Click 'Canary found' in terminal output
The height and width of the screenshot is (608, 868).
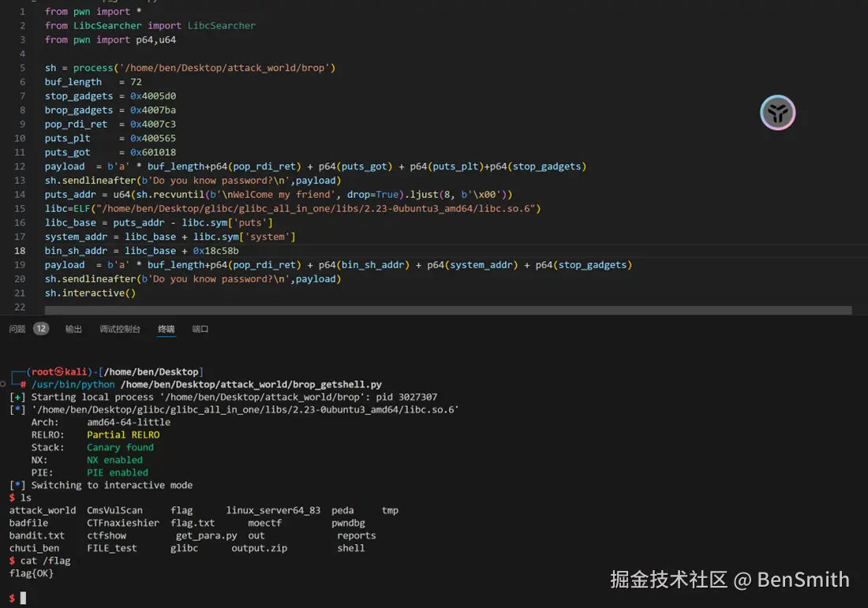click(x=120, y=447)
